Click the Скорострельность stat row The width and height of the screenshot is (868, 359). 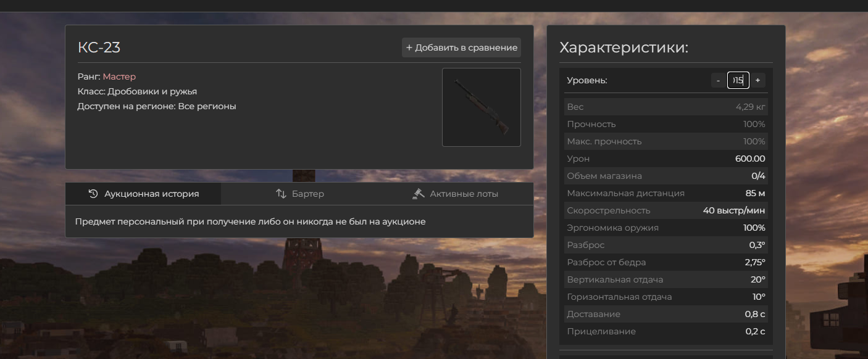tap(666, 210)
